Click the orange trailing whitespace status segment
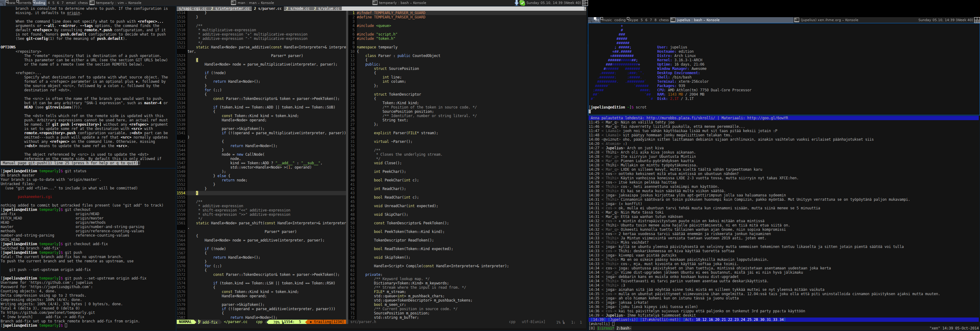Viewport: 980px width, 331px height. coord(326,322)
